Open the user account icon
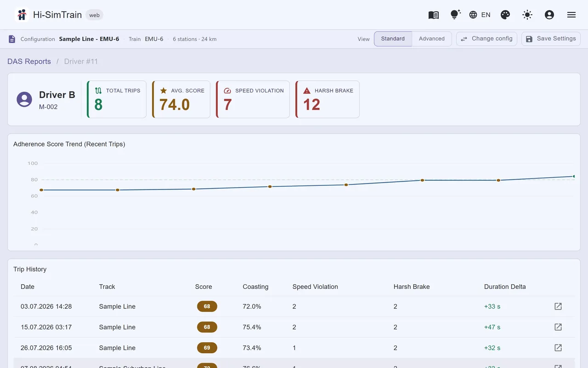The image size is (588, 368). [x=549, y=15]
